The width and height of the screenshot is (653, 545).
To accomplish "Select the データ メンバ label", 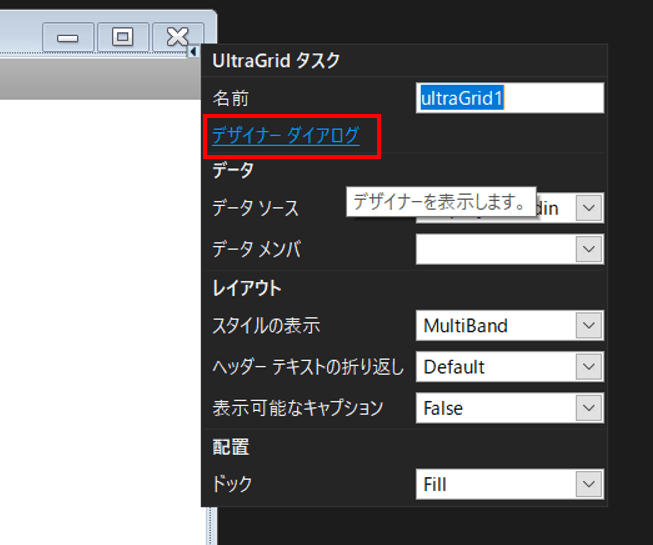I will 257,249.
